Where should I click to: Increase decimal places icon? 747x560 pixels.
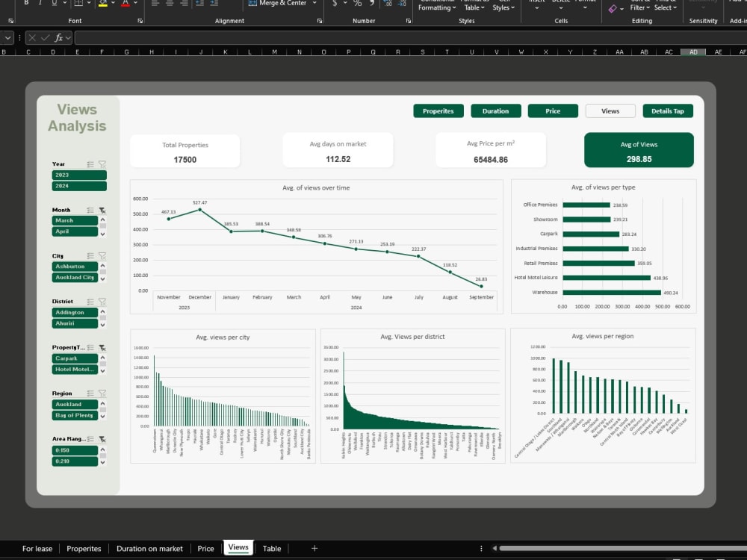tap(388, 3)
